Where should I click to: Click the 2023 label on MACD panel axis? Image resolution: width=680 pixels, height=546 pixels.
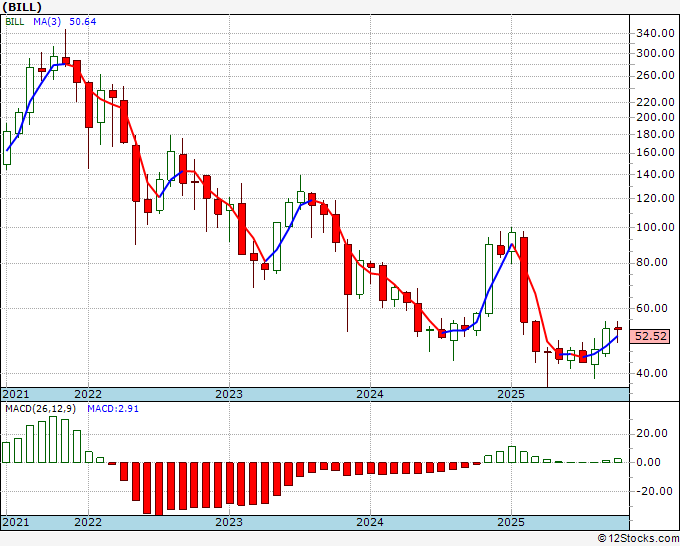click(x=229, y=522)
